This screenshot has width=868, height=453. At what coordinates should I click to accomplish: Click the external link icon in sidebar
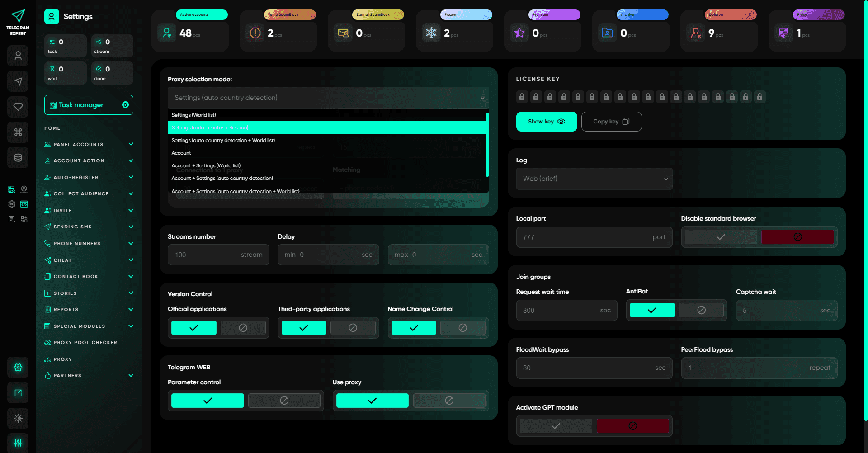pyautogui.click(x=18, y=393)
